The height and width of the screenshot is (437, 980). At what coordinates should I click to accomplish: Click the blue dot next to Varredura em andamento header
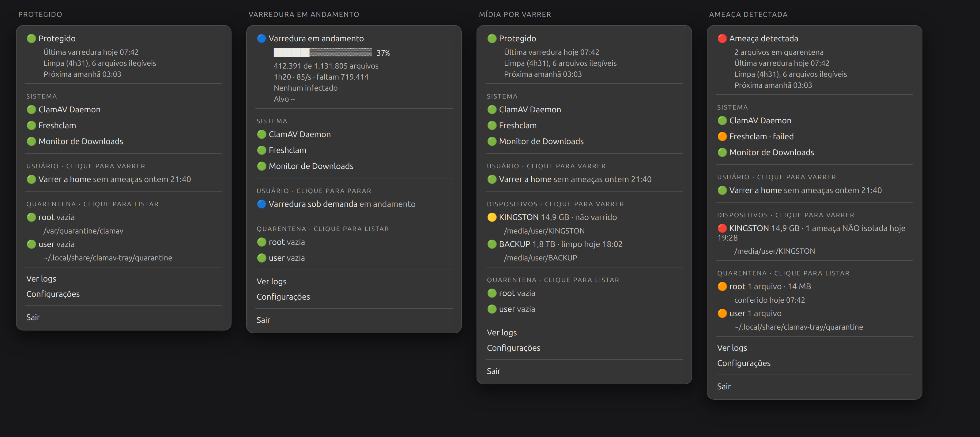[261, 38]
